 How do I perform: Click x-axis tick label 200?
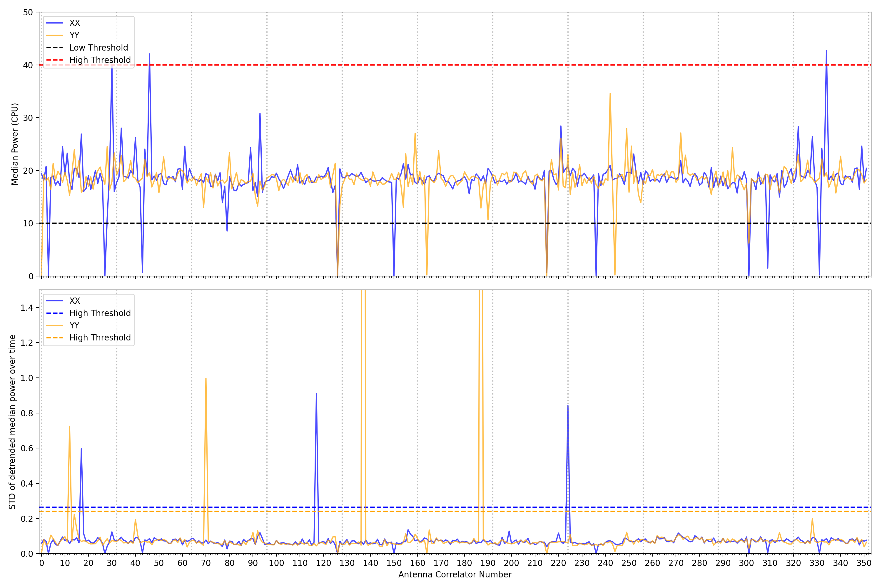point(511,563)
